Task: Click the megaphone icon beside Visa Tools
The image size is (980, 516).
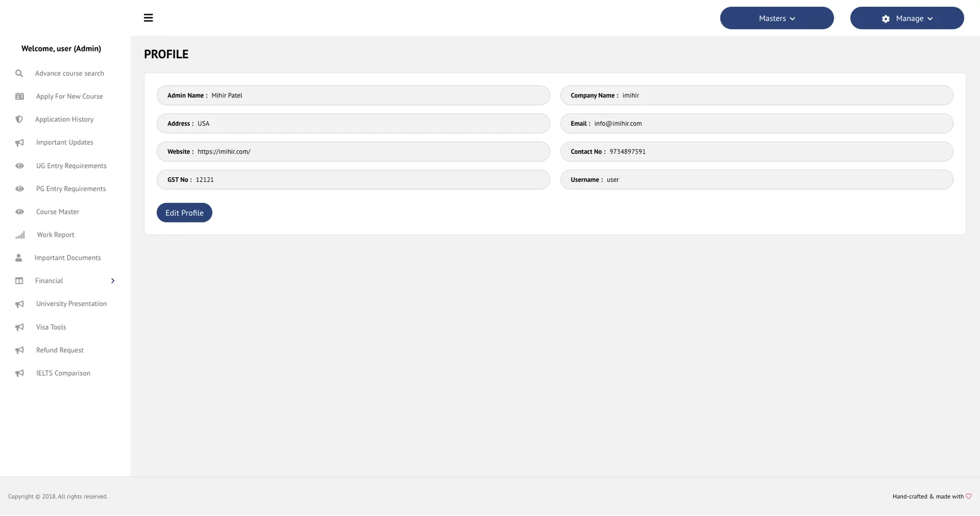Action: (20, 327)
